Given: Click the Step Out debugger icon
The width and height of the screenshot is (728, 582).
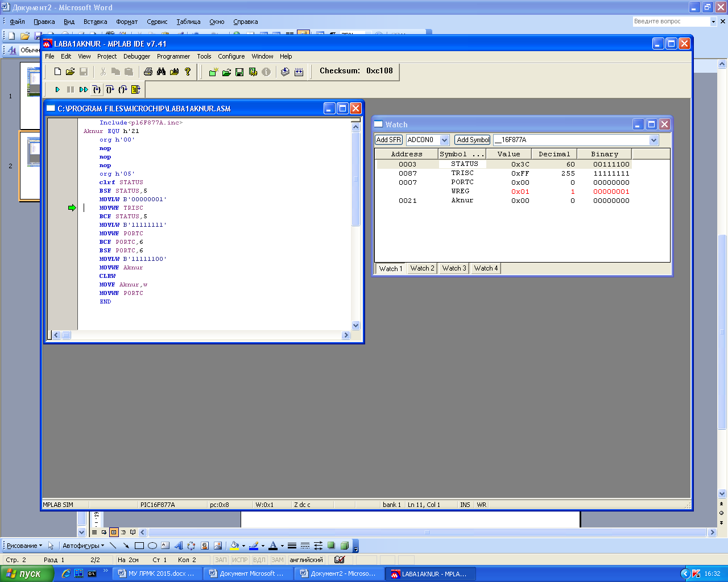Looking at the screenshot, I should point(123,89).
